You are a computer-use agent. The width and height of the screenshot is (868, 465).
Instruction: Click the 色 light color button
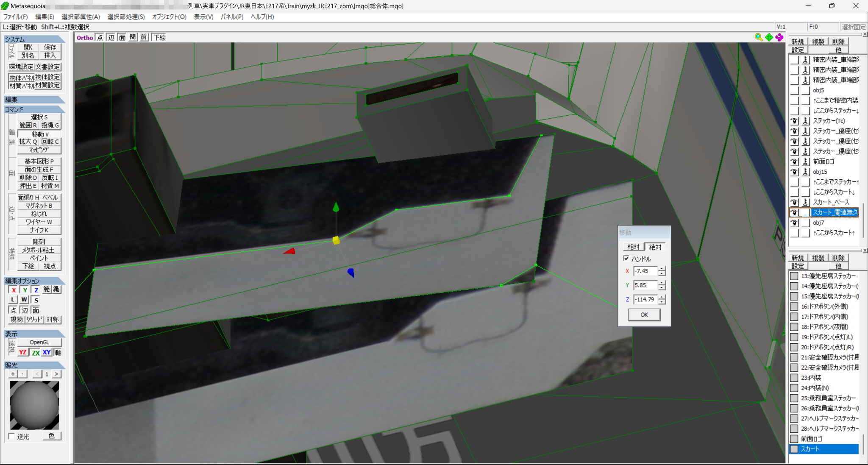coord(52,436)
